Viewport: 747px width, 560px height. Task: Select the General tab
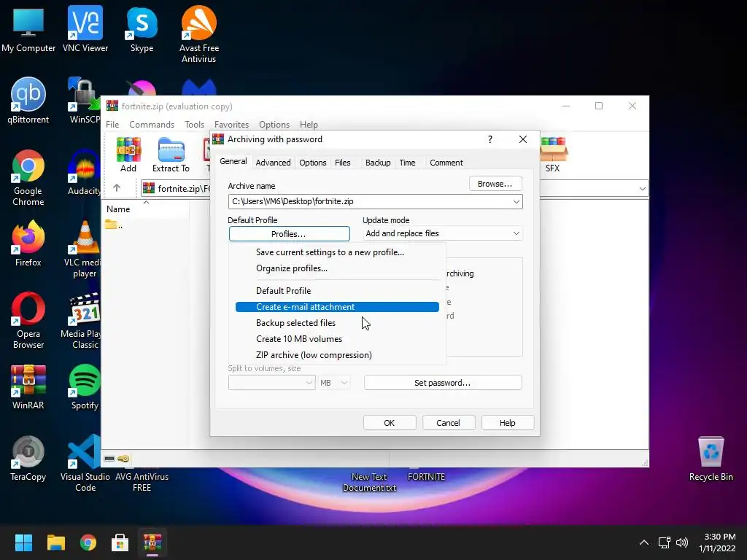tap(233, 161)
